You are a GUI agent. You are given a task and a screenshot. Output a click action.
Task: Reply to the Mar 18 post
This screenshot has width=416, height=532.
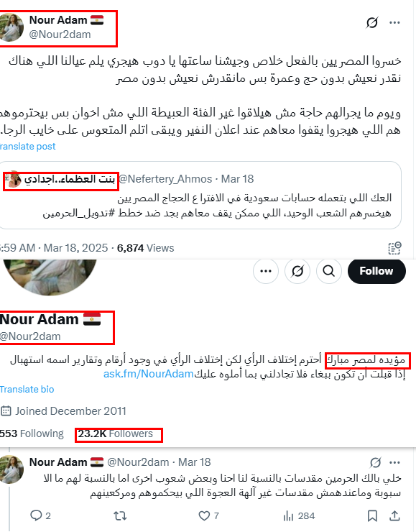[x=40, y=515]
